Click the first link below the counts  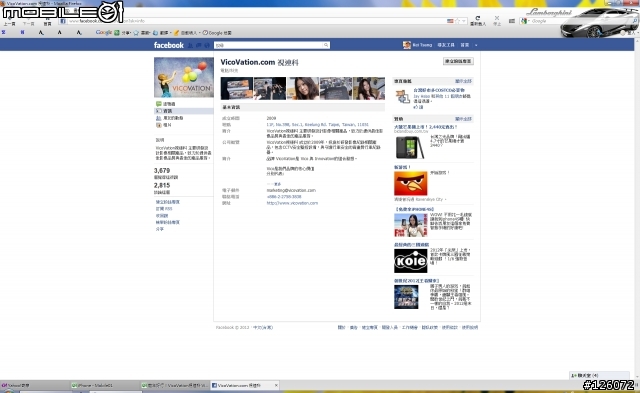[x=167, y=202]
